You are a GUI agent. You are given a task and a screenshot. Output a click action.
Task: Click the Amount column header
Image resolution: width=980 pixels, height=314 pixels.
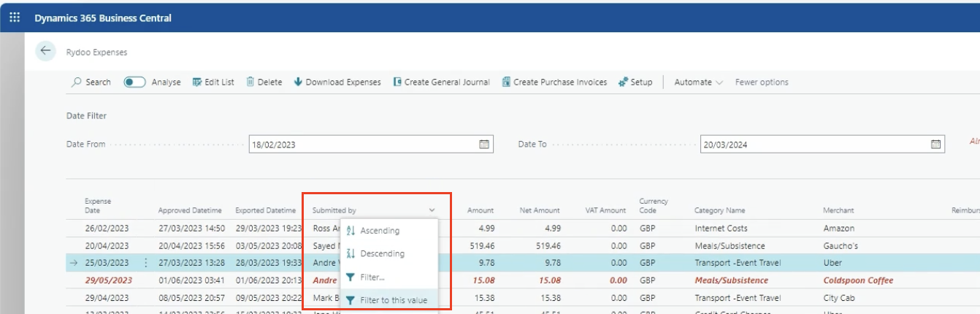[x=481, y=210]
